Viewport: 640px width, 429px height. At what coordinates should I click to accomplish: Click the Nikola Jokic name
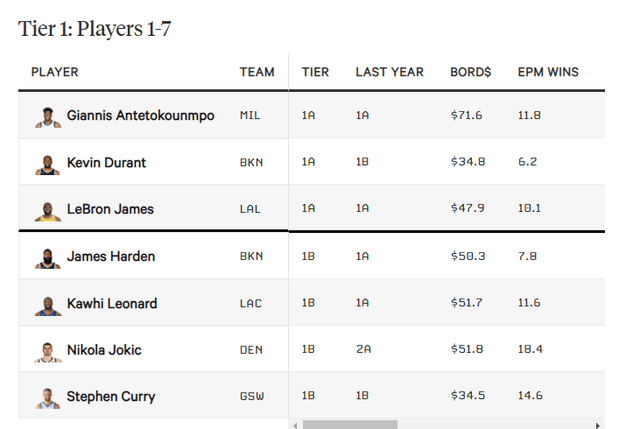(x=104, y=351)
